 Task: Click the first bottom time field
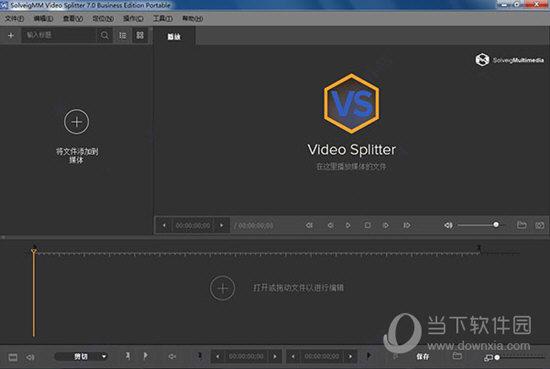coord(246,357)
